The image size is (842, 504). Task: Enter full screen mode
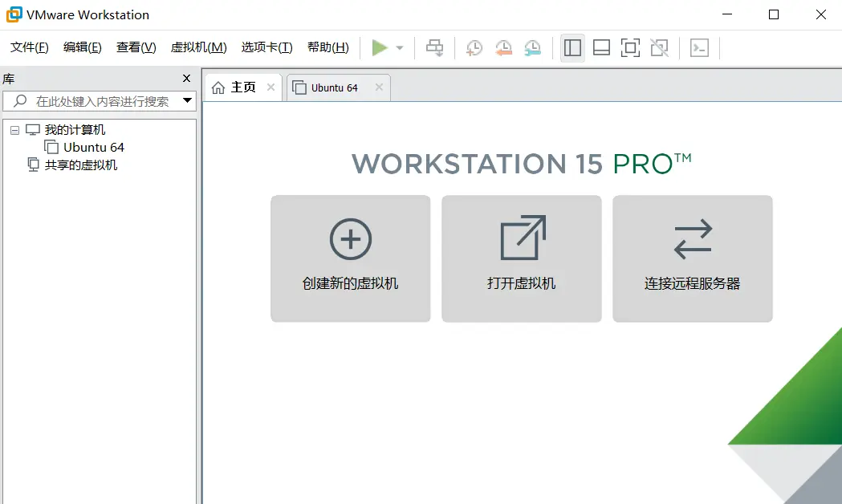coord(630,48)
